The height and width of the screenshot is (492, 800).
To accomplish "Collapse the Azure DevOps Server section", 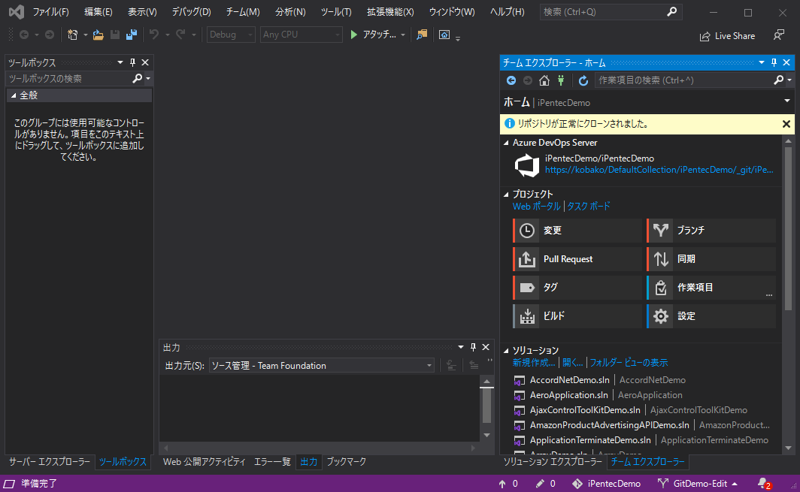I will point(506,143).
